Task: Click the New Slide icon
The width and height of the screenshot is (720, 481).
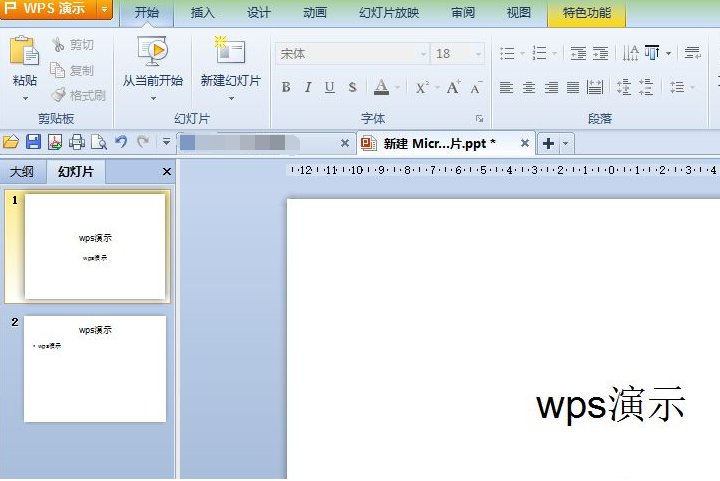Action: 230,50
